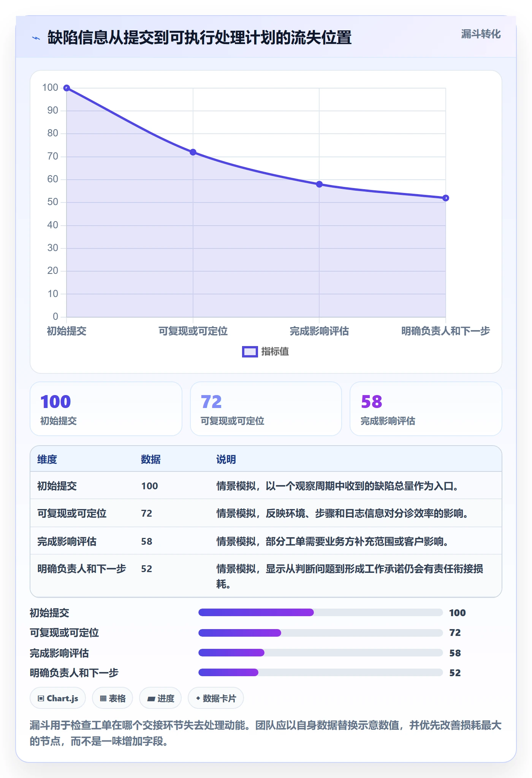Click description about 责任衔接损耗

[x=350, y=576]
